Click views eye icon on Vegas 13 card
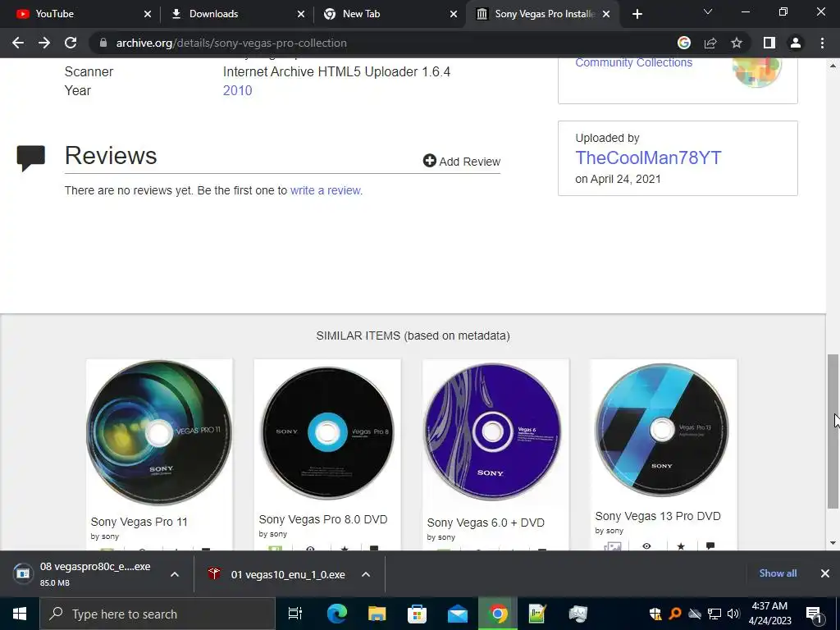840x630 pixels. pyautogui.click(x=646, y=546)
